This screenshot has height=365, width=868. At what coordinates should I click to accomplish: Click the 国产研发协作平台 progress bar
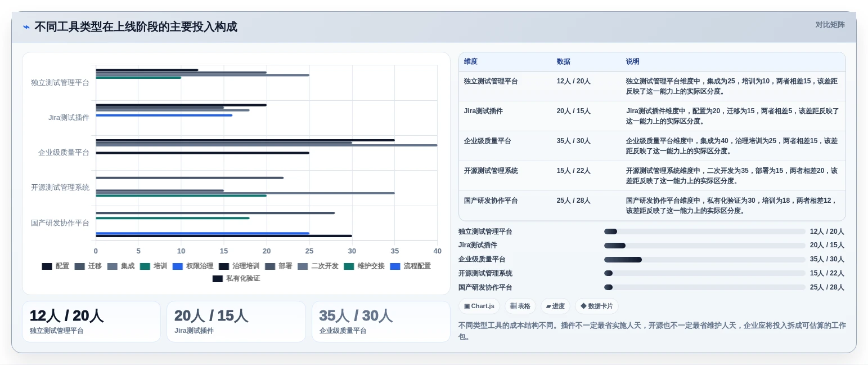704,287
